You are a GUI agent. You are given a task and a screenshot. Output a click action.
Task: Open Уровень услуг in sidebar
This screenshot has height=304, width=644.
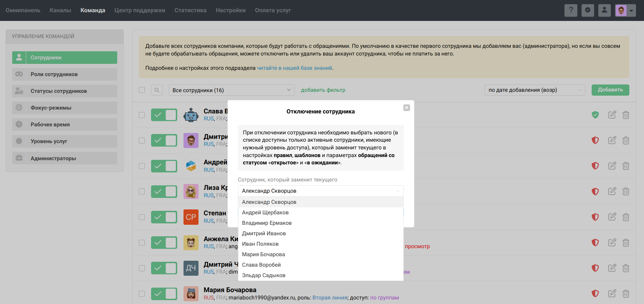[x=65, y=141]
